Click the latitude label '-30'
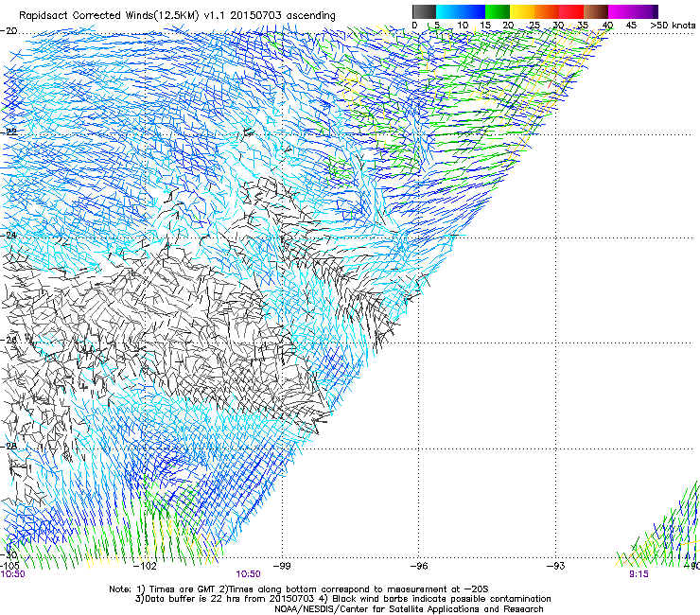The image size is (700, 615). pos(9,554)
